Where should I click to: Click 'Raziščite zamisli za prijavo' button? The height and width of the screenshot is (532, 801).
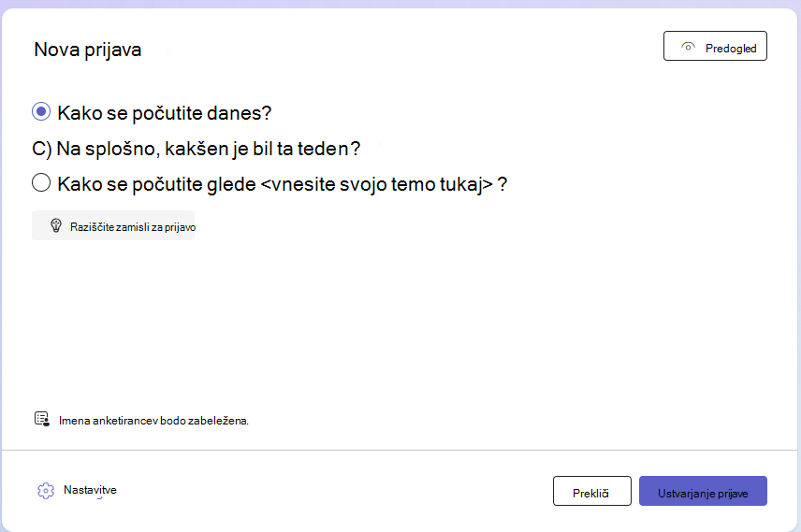pos(113,225)
